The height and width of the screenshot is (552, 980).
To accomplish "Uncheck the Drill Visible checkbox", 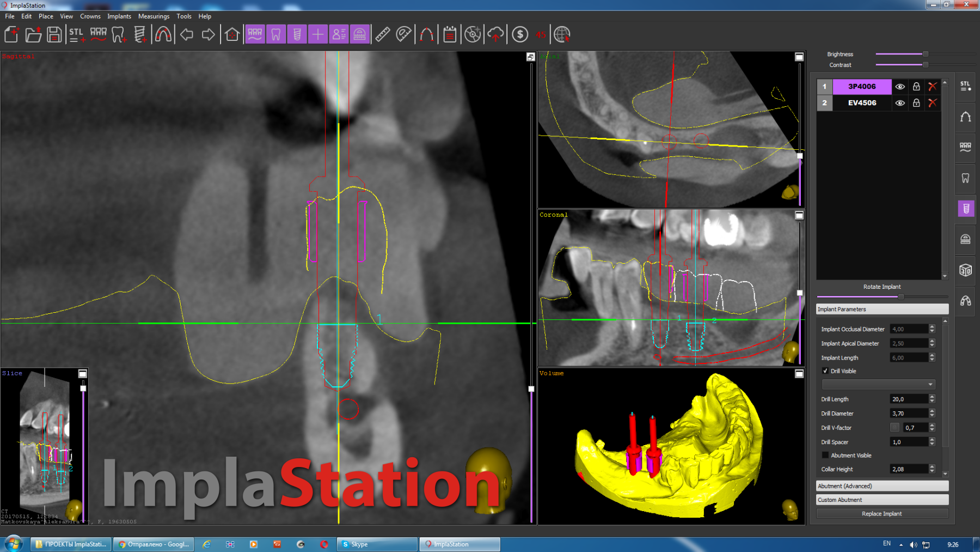I will pos(825,371).
